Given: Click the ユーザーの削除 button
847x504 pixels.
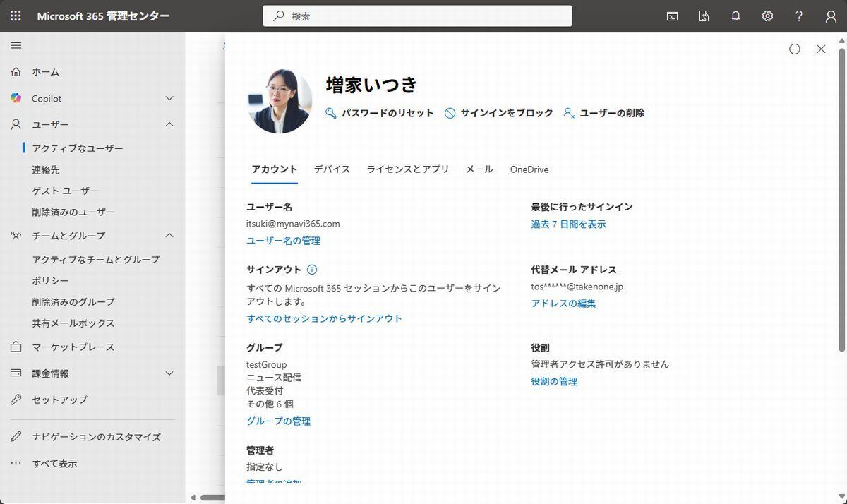Looking at the screenshot, I should (603, 113).
